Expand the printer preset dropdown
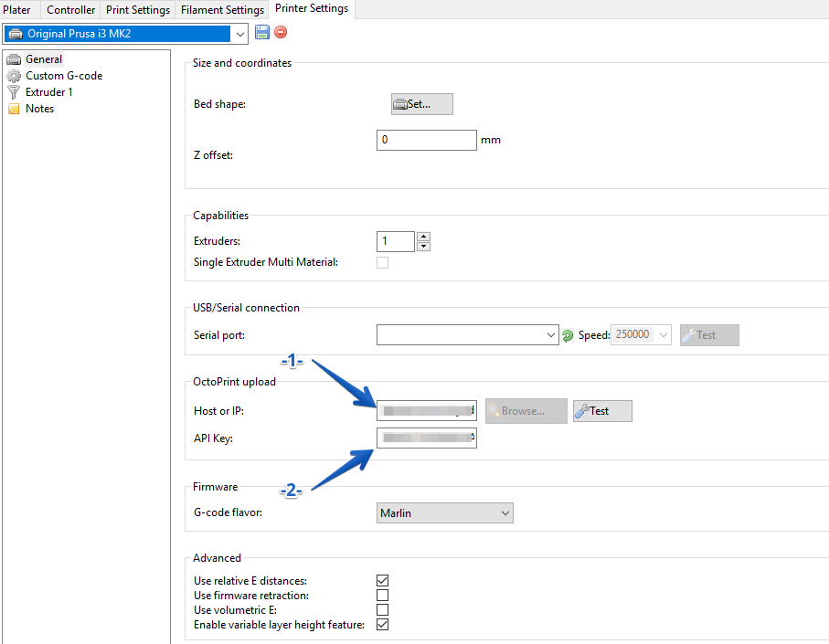 240,34
